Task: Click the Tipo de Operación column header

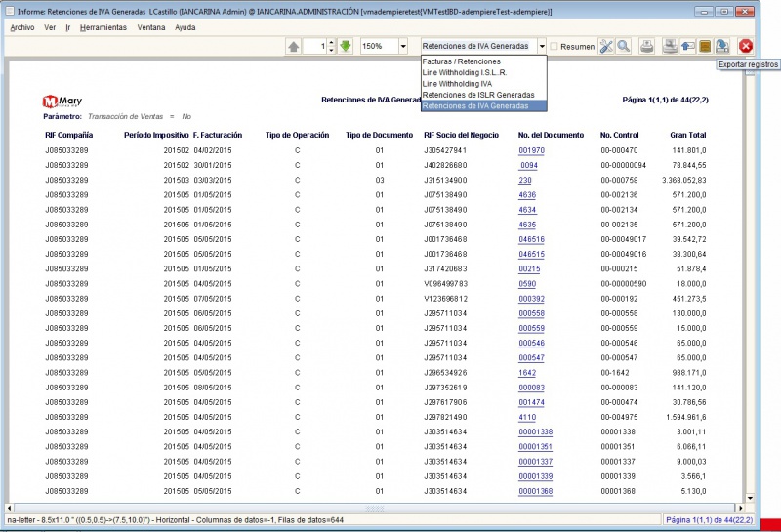Action: tap(297, 135)
